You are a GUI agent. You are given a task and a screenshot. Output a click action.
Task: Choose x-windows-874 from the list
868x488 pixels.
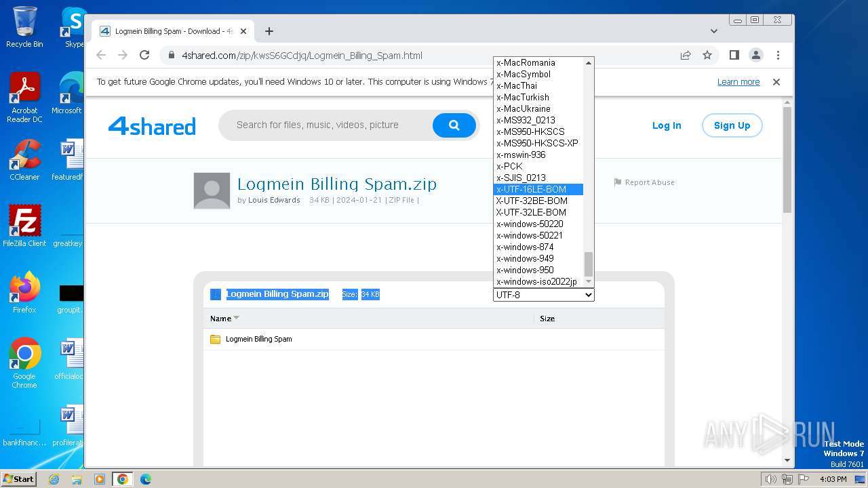pos(538,247)
